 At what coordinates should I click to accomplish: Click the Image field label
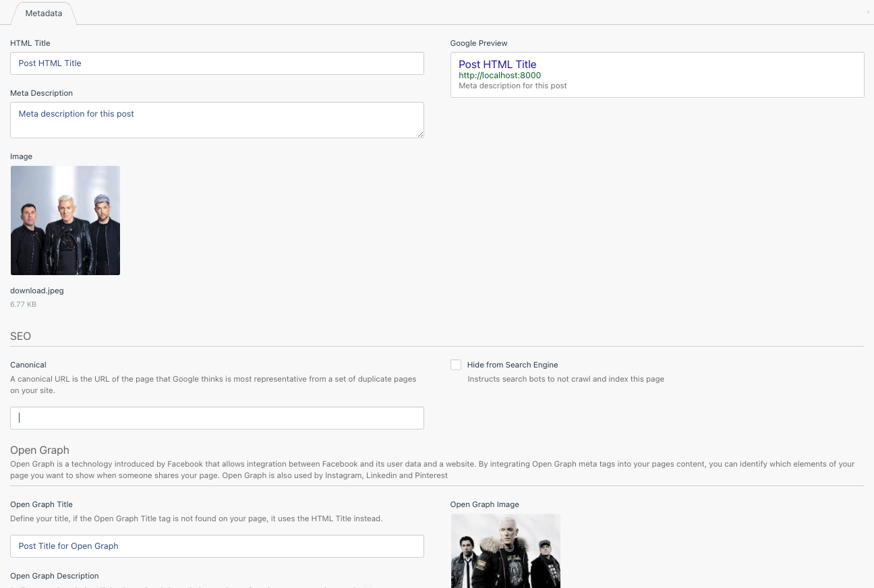pos(21,156)
